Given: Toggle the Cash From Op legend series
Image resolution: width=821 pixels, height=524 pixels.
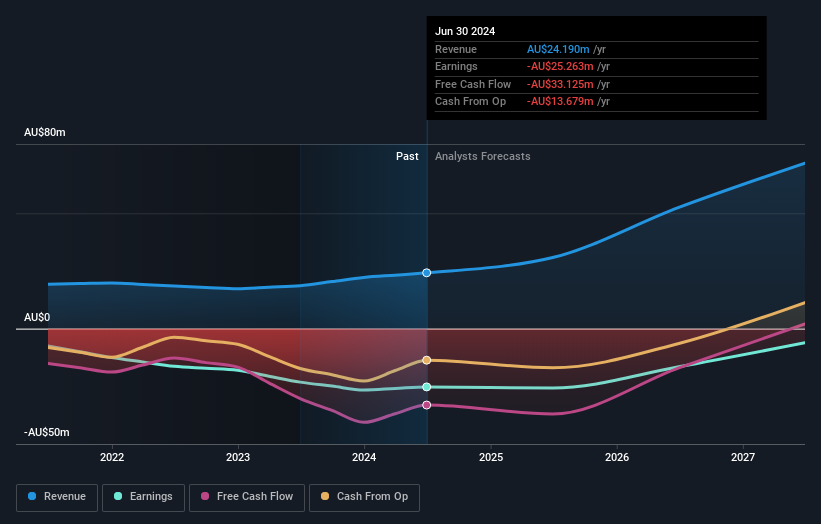Looking at the screenshot, I should 364,497.
